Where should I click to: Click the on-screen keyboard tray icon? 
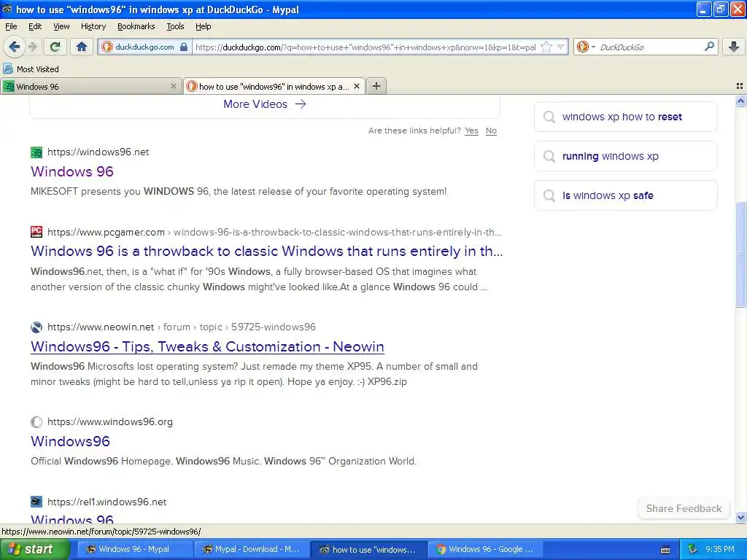665,550
